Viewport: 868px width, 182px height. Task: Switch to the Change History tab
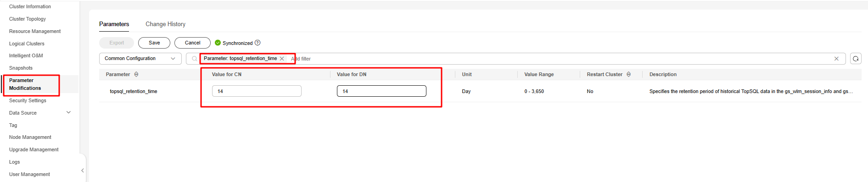(165, 24)
